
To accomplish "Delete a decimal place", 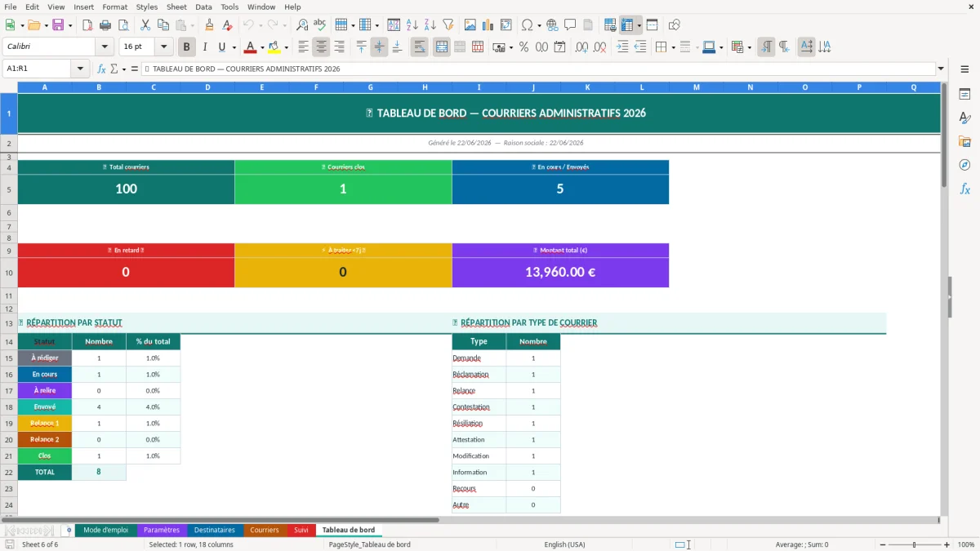I will pos(600,47).
